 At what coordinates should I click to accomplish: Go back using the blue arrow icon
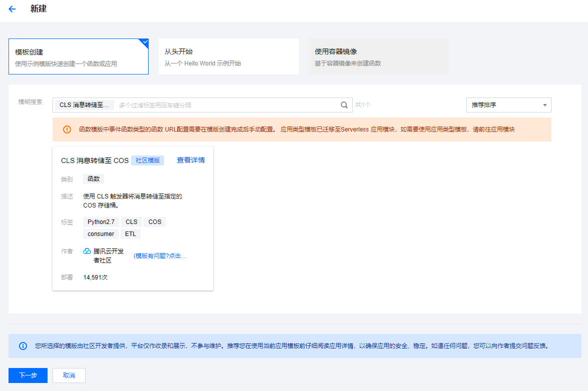pos(12,9)
